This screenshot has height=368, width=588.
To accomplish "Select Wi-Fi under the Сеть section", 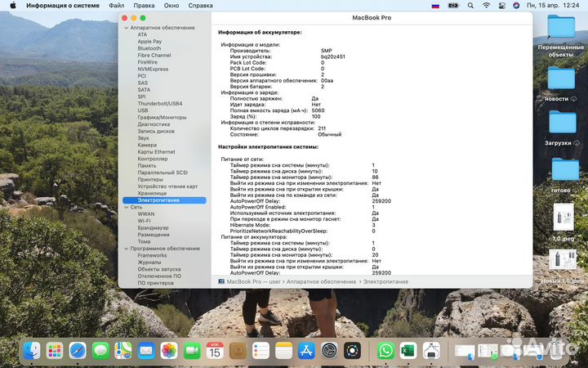I will pos(144,221).
